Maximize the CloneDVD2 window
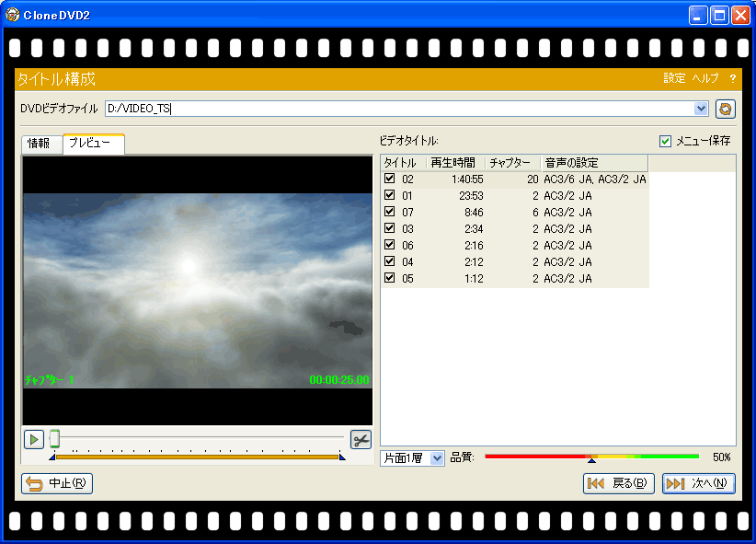 click(x=719, y=16)
